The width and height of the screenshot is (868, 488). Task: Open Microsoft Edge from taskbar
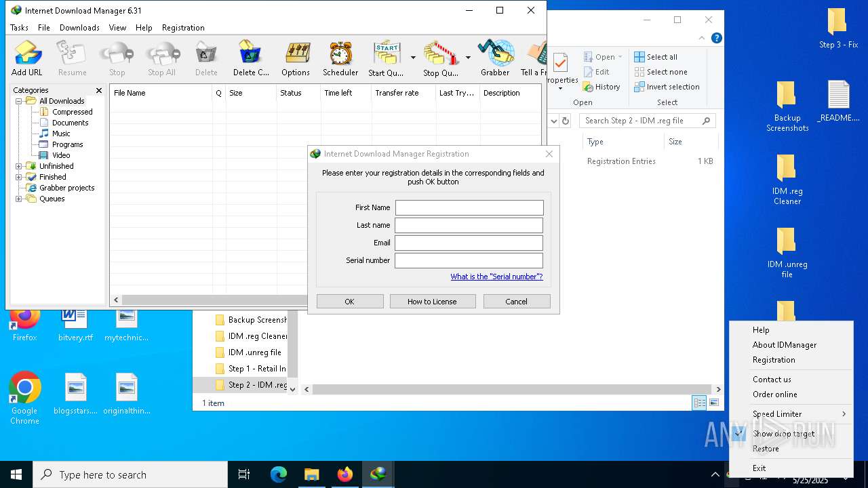point(279,474)
